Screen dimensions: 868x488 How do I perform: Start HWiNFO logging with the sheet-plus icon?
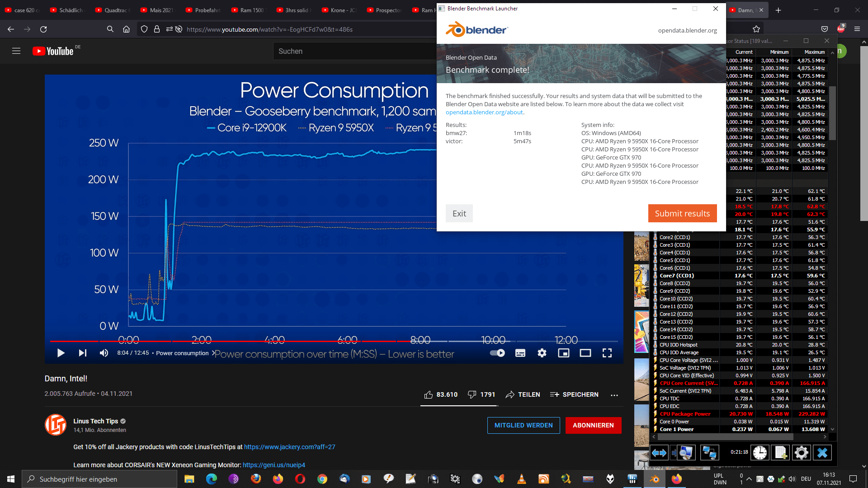[x=781, y=452]
